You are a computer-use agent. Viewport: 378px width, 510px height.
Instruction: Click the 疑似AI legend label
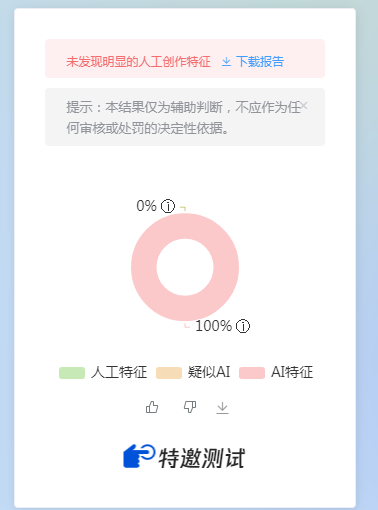[209, 372]
